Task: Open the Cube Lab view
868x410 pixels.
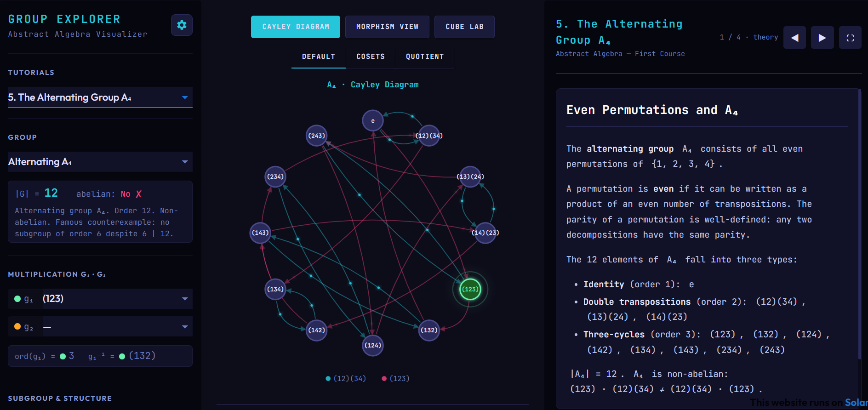Action: (x=464, y=27)
